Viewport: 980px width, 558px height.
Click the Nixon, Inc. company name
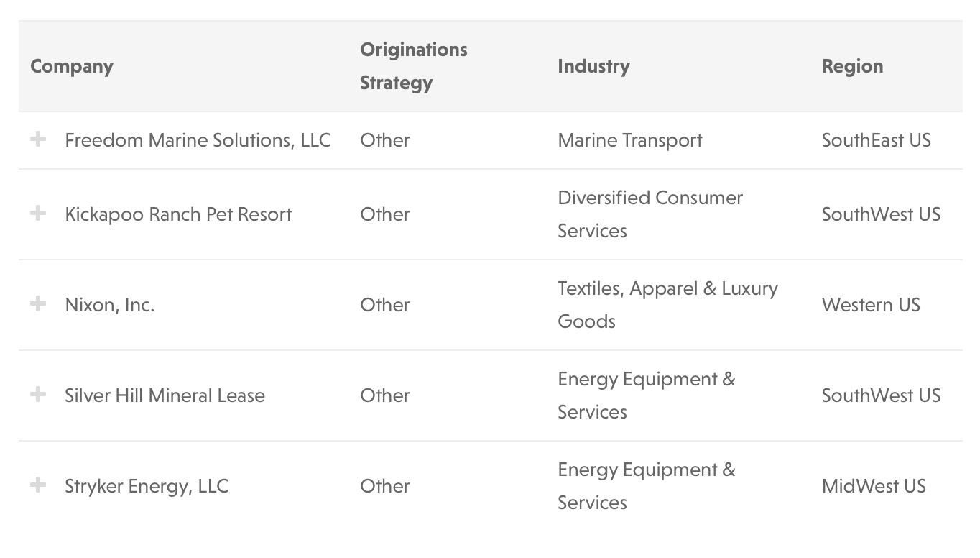click(x=109, y=305)
